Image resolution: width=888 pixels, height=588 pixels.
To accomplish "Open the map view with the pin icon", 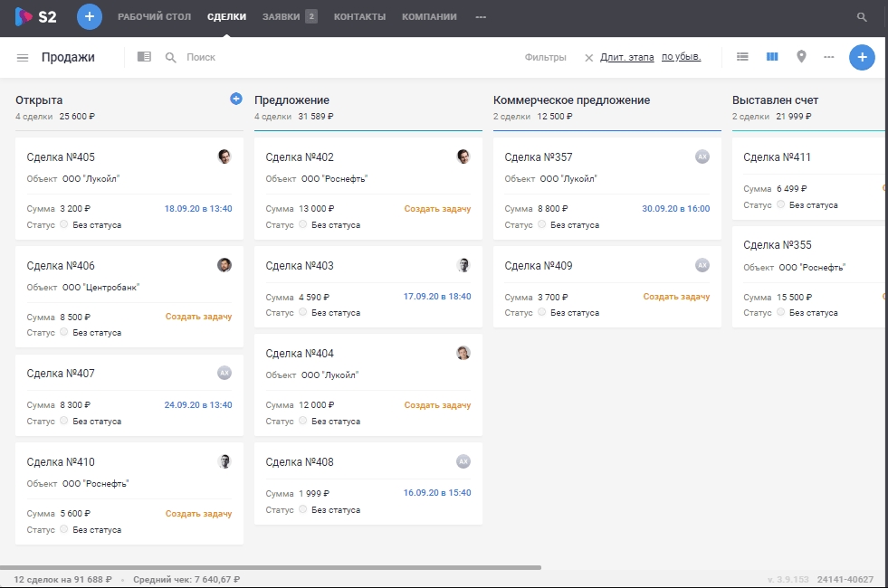I will pos(801,57).
